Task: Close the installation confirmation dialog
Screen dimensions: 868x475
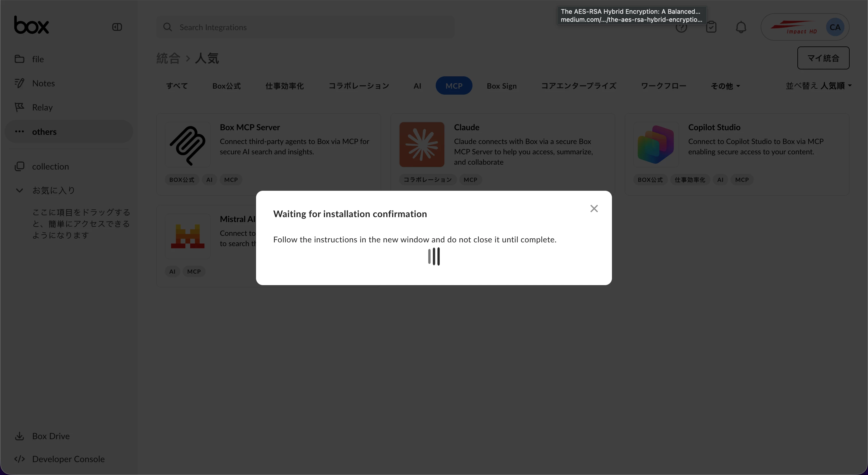Action: pos(594,209)
